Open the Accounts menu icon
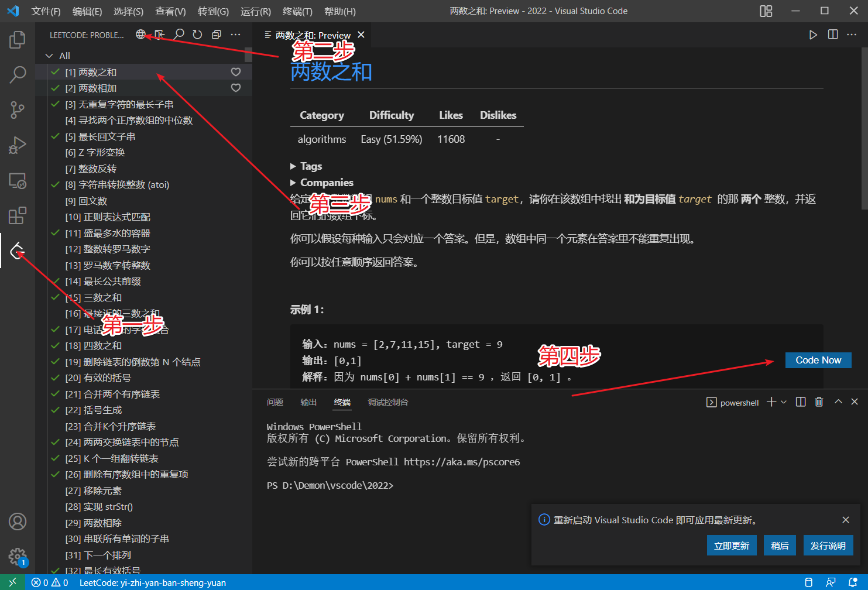This screenshot has width=868, height=590. pos(18,522)
